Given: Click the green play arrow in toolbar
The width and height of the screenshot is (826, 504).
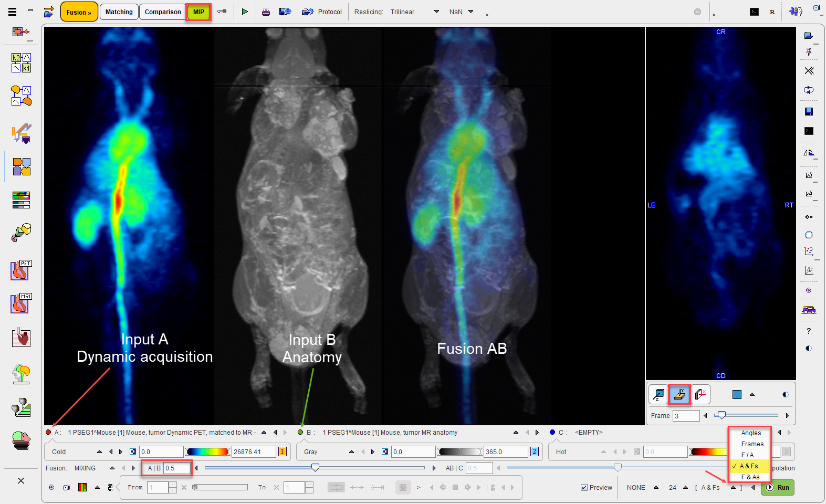Looking at the screenshot, I should point(245,12).
